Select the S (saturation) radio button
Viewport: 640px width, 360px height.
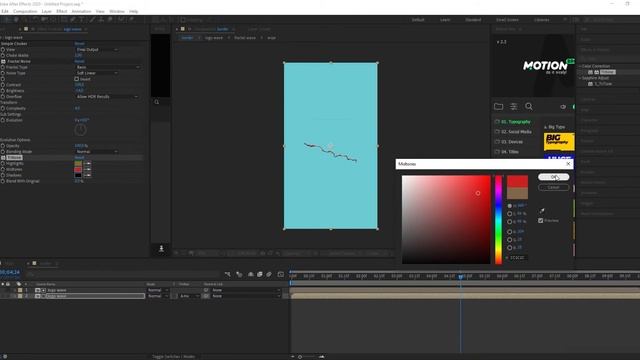coord(509,213)
